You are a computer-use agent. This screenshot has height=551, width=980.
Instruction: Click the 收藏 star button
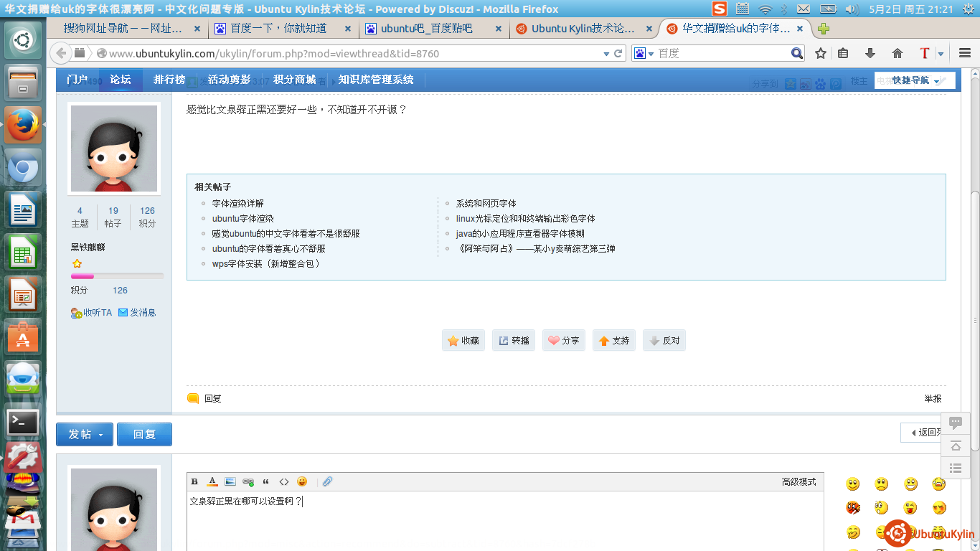(463, 341)
